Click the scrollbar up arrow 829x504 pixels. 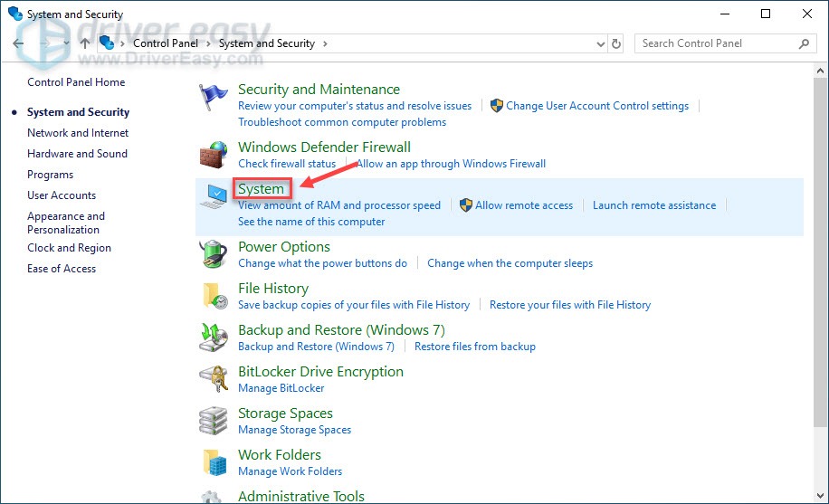820,71
